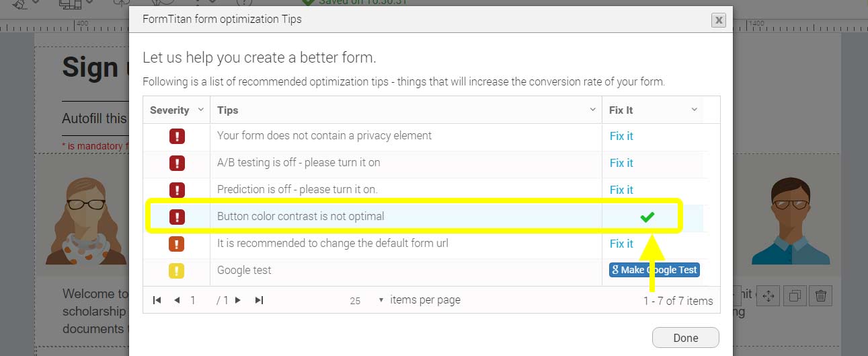This screenshot has width=868, height=356.
Task: Go to the first page of tips
Action: 157,300
